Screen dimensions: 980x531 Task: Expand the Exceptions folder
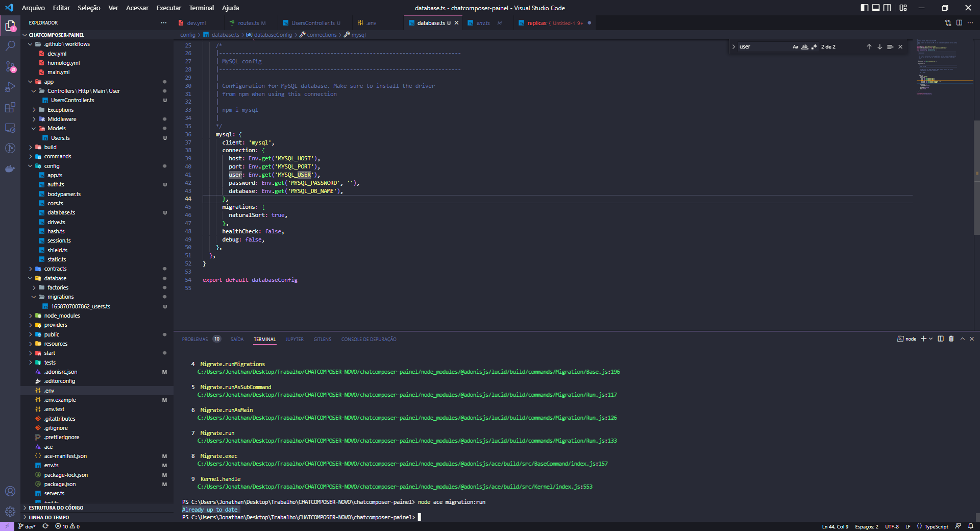pos(34,110)
